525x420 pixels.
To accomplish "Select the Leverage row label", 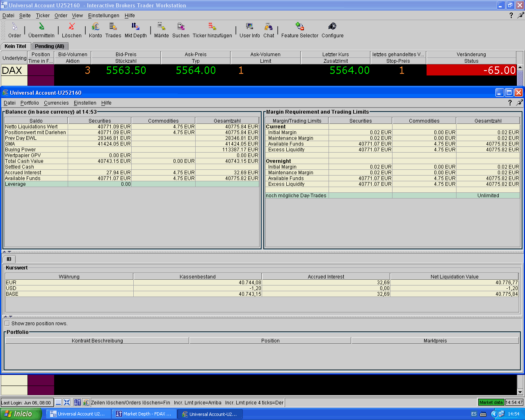I will 15,184.
